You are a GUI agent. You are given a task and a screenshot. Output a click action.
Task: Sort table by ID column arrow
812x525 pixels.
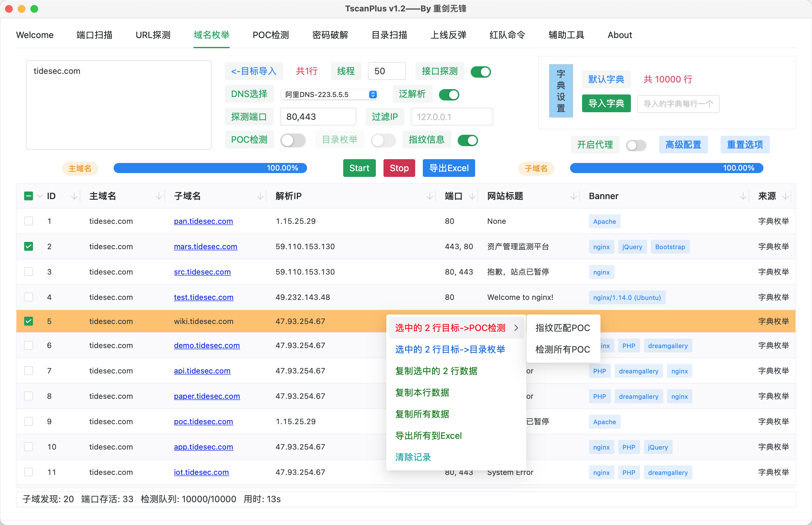click(x=74, y=196)
